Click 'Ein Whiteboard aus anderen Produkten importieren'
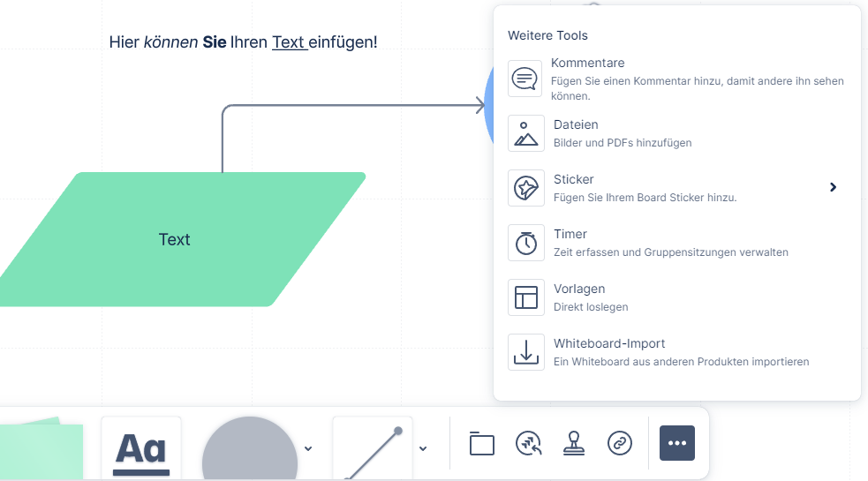 pyautogui.click(x=682, y=362)
